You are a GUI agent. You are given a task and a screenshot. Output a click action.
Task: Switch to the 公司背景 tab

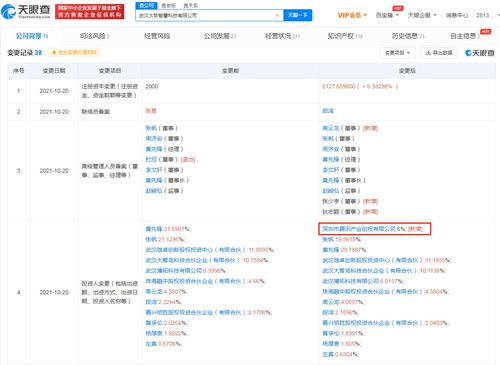32,36
